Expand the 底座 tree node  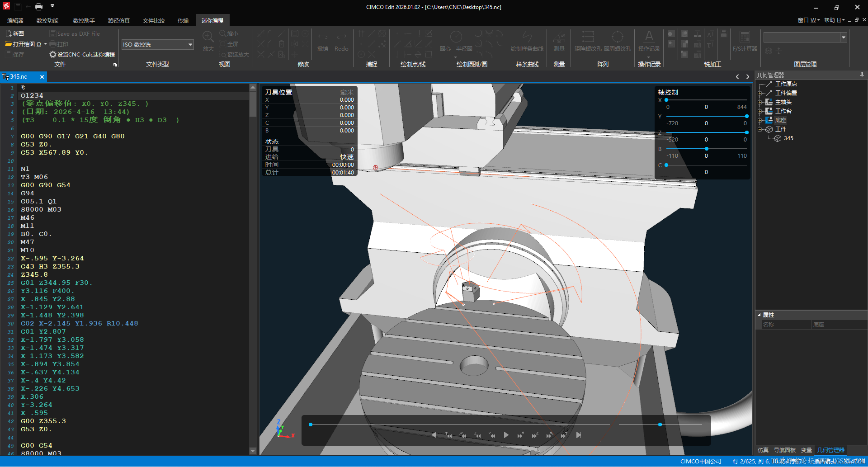[760, 120]
